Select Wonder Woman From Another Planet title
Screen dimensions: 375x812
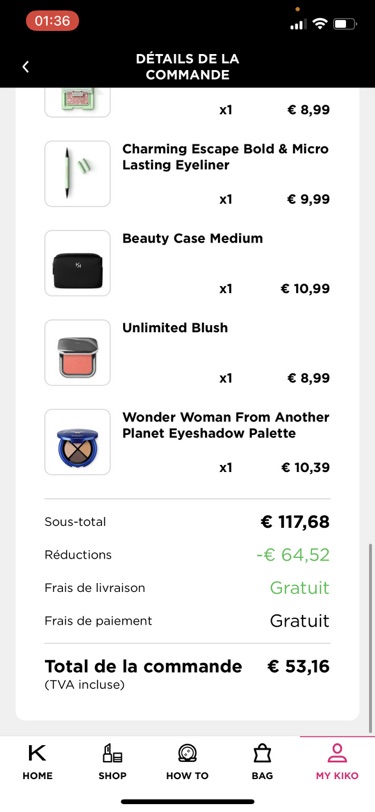[x=226, y=425]
